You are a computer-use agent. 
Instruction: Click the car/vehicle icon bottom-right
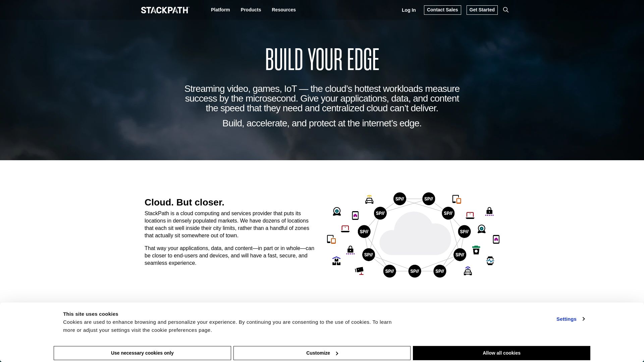pos(468,271)
